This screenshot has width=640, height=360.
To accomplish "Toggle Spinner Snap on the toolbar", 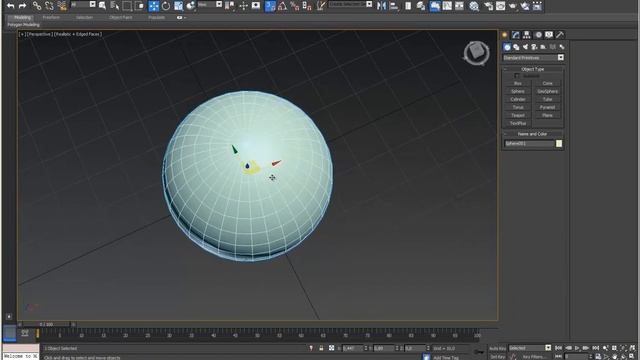I will (x=307, y=6).
